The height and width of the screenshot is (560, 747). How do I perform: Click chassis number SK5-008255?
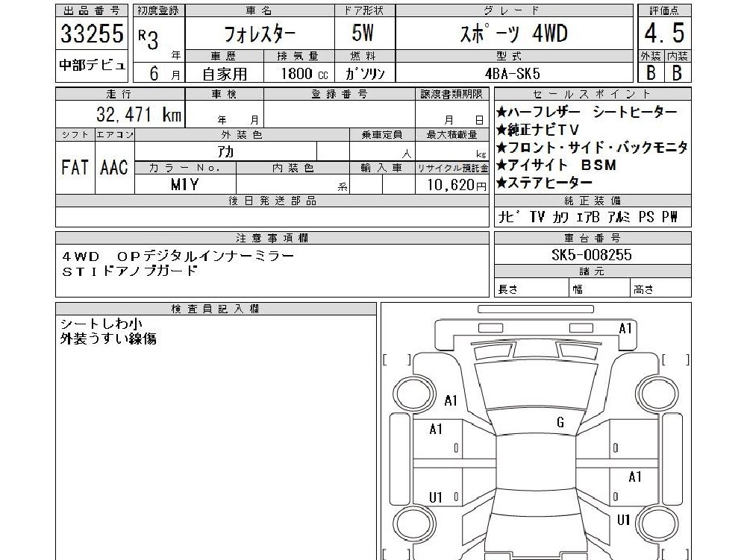(592, 255)
